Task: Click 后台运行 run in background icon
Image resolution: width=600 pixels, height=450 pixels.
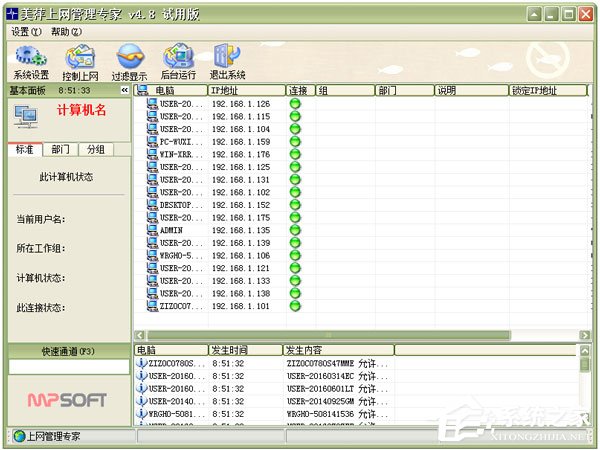Action: coord(178,61)
